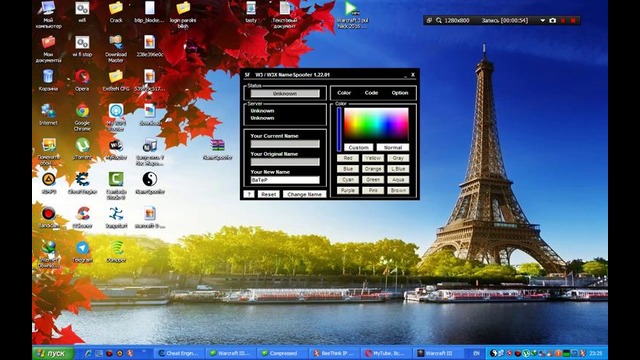Switch to Compressed taskbar window
Viewport: 640px width, 360px height.
point(283,353)
